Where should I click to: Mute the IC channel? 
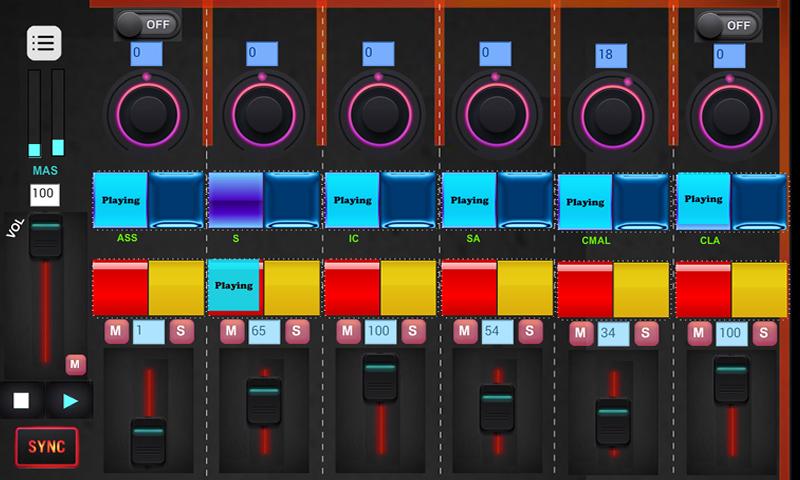pos(348,331)
